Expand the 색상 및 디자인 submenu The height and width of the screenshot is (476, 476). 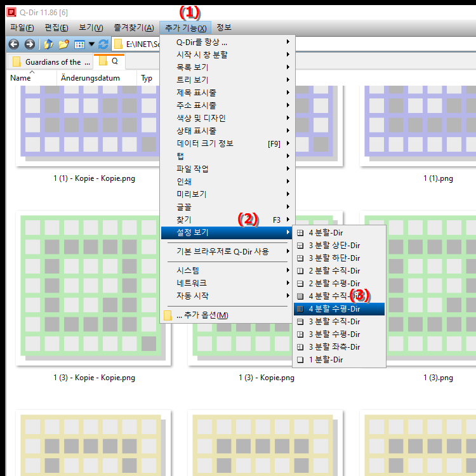(227, 118)
